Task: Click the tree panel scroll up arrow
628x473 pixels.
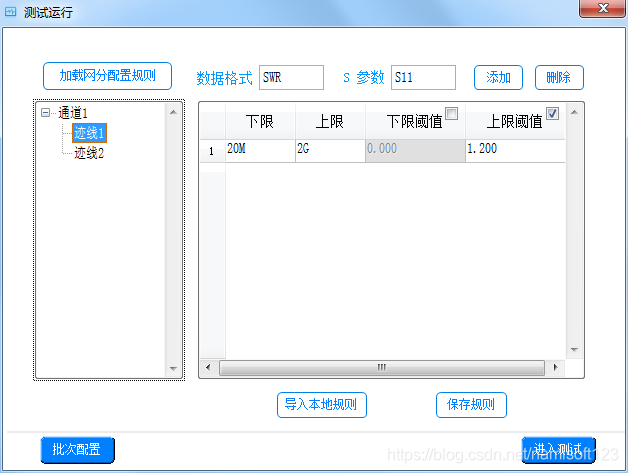Action: click(173, 112)
